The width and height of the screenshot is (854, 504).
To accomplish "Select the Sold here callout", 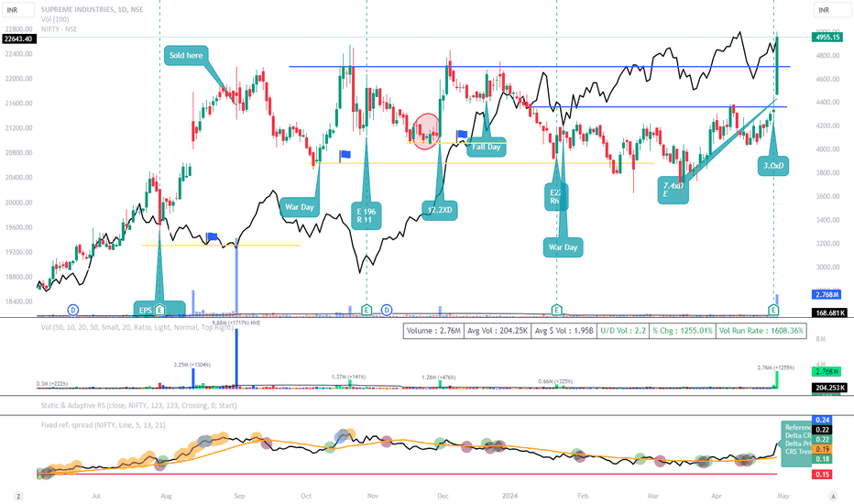I will (186, 55).
